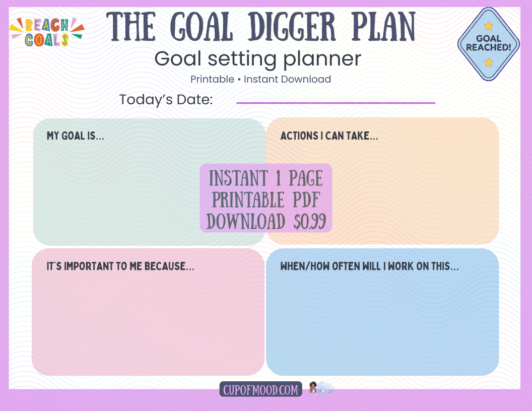Click the Goal setting planner subtitle

click(257, 59)
